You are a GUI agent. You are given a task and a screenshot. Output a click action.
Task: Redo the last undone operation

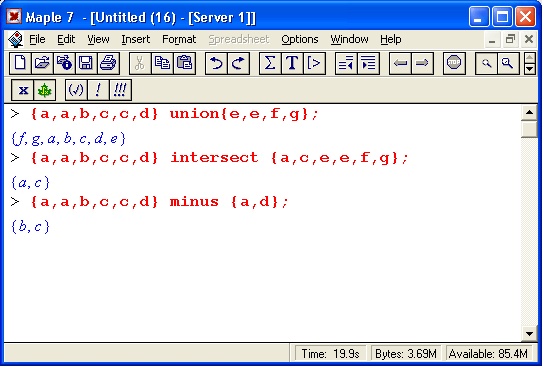point(239,63)
